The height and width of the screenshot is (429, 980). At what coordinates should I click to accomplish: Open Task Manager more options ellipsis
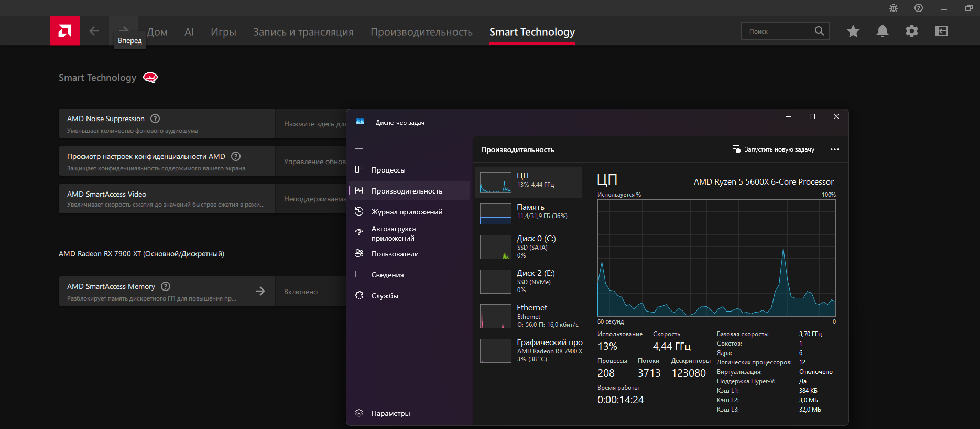834,149
